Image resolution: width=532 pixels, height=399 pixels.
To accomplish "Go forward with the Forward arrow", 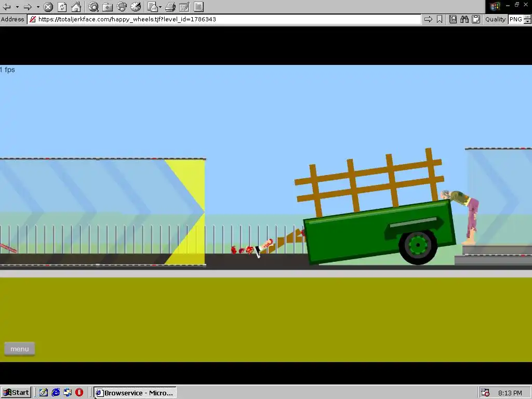I will tap(28, 7).
